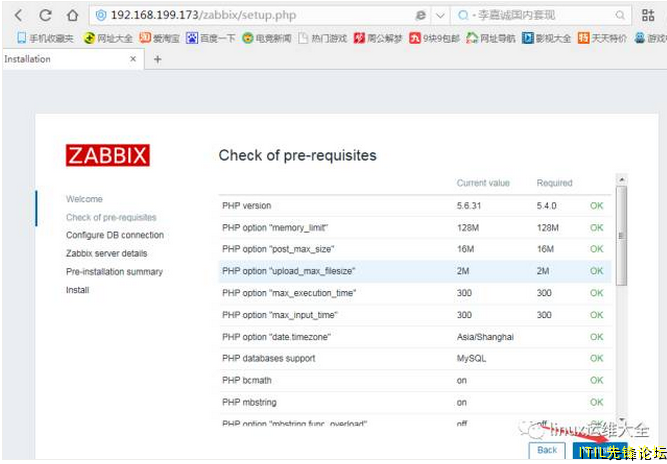This screenshot has height=464, width=667.
Task: Click the ZABBIX logo
Action: [108, 155]
